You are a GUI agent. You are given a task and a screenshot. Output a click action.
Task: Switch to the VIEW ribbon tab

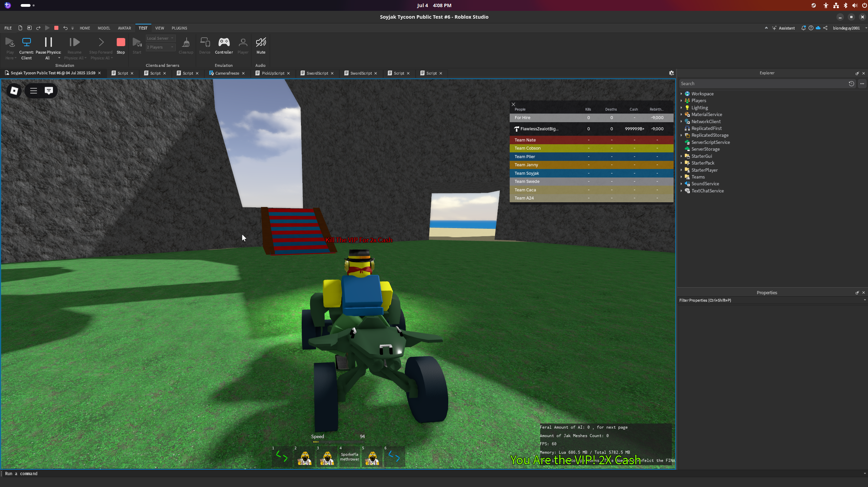pos(159,28)
